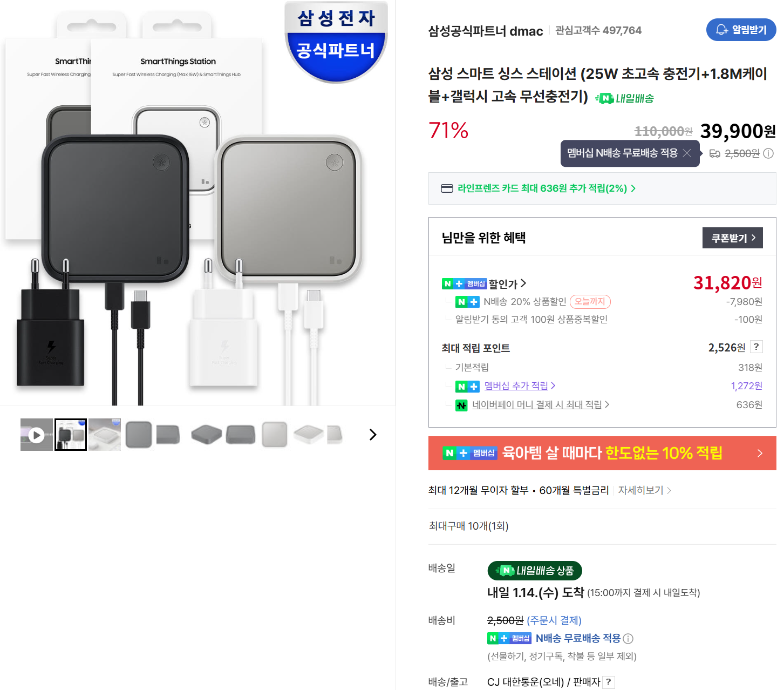
Task: Click the question mark beside max reward points
Action: pos(756,347)
